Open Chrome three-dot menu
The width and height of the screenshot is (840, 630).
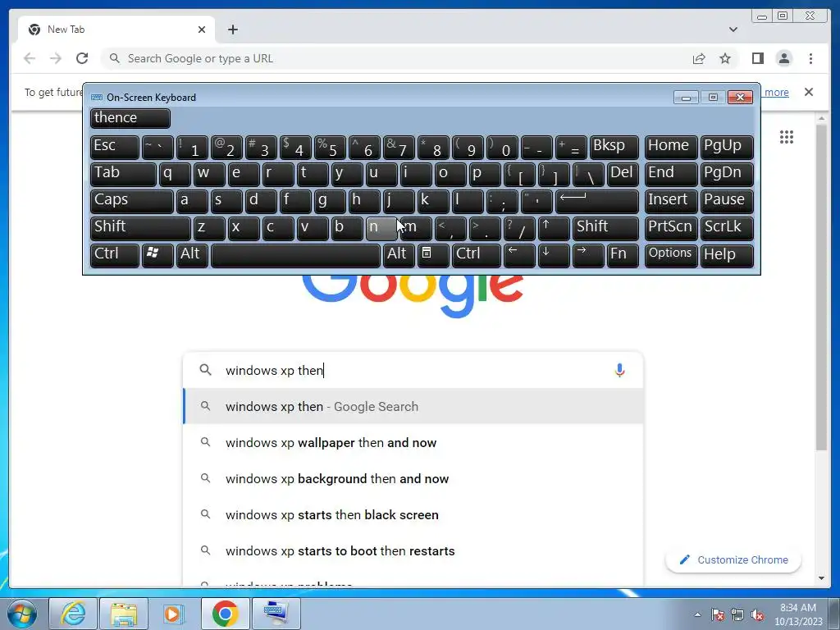[x=810, y=58]
